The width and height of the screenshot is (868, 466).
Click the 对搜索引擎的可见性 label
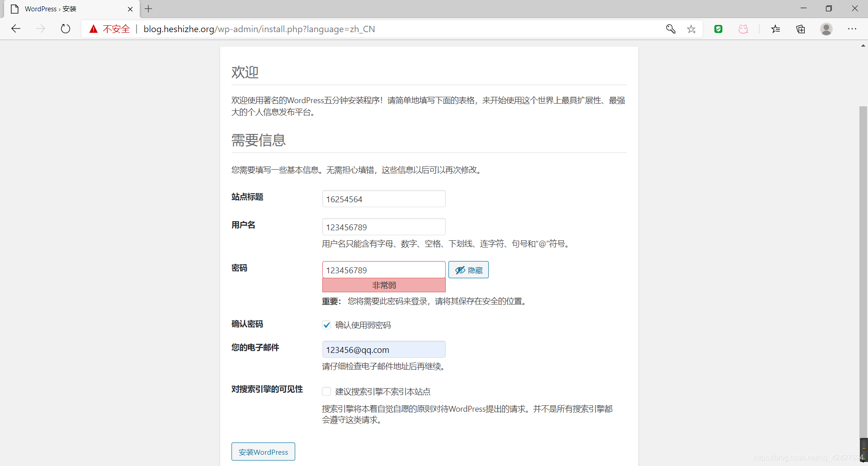click(x=267, y=389)
